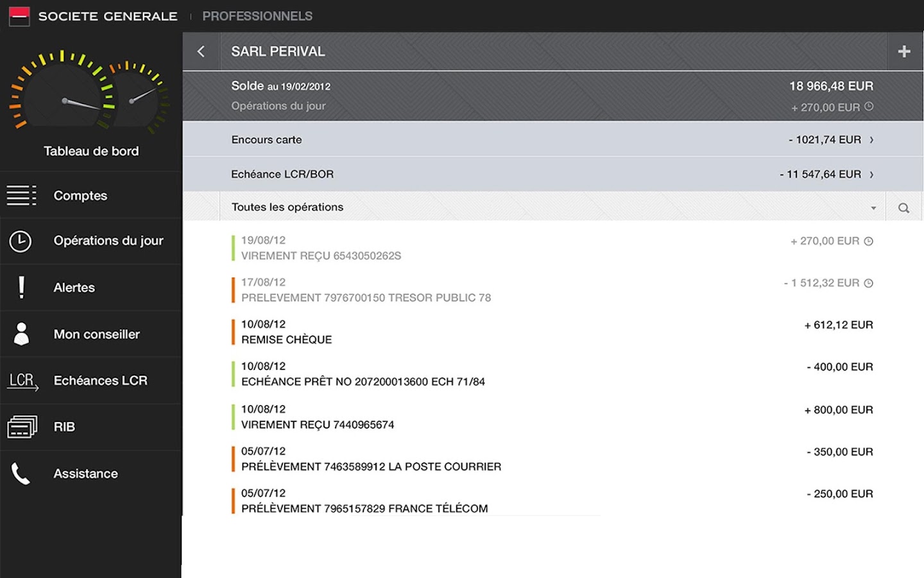Open the operations search magnifier
This screenshot has width=924, height=578.
click(x=903, y=207)
